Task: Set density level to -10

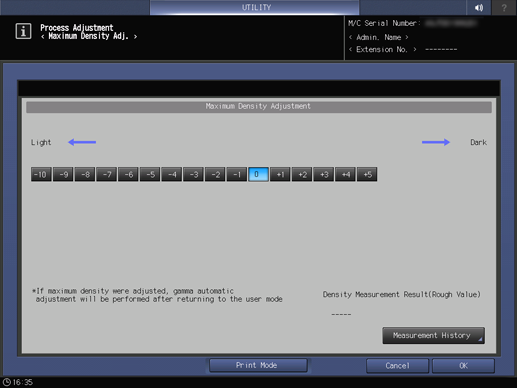Action: click(x=41, y=174)
